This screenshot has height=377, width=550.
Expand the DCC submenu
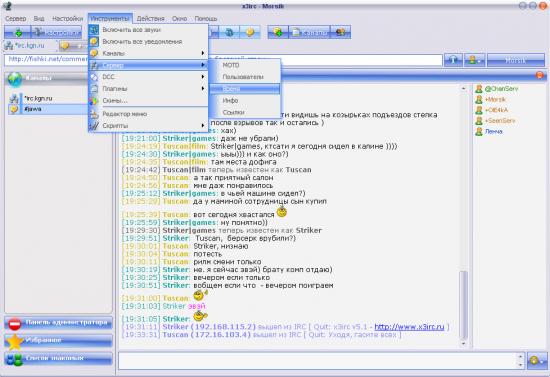pyautogui.click(x=148, y=77)
